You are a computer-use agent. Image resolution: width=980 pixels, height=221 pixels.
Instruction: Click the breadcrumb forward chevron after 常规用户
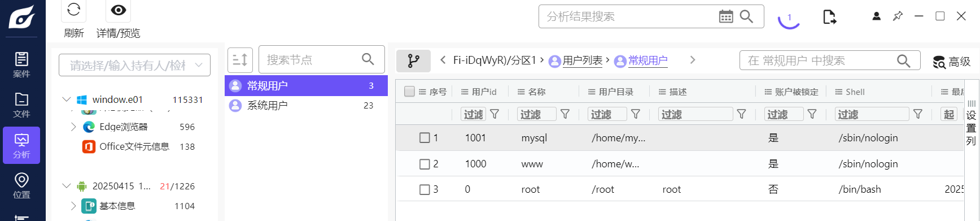693,60
